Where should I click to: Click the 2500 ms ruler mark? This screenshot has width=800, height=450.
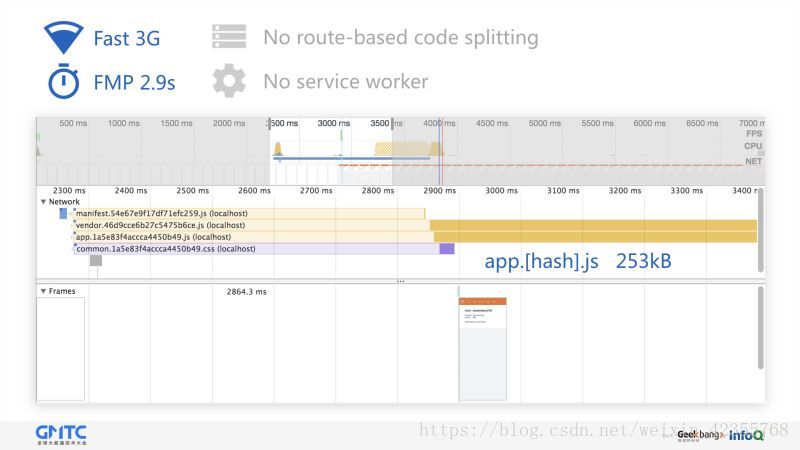click(x=192, y=190)
